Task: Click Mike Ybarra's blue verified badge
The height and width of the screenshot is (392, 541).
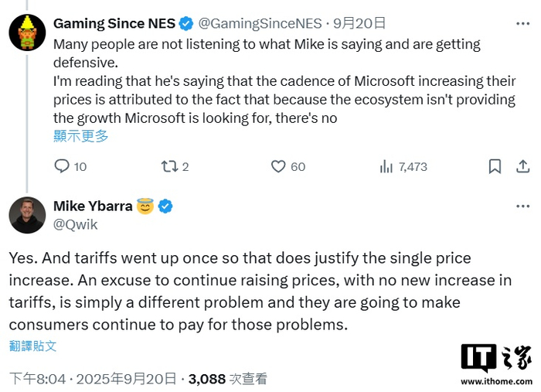Action: click(165, 206)
